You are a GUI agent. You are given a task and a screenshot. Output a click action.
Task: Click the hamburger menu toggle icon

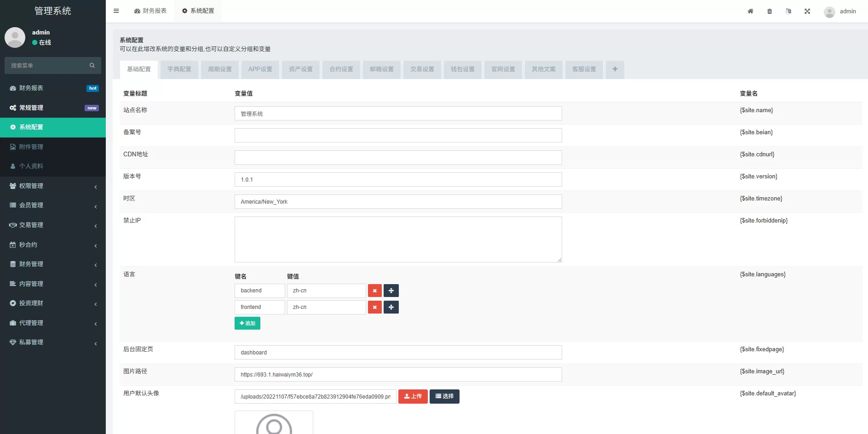pyautogui.click(x=116, y=11)
